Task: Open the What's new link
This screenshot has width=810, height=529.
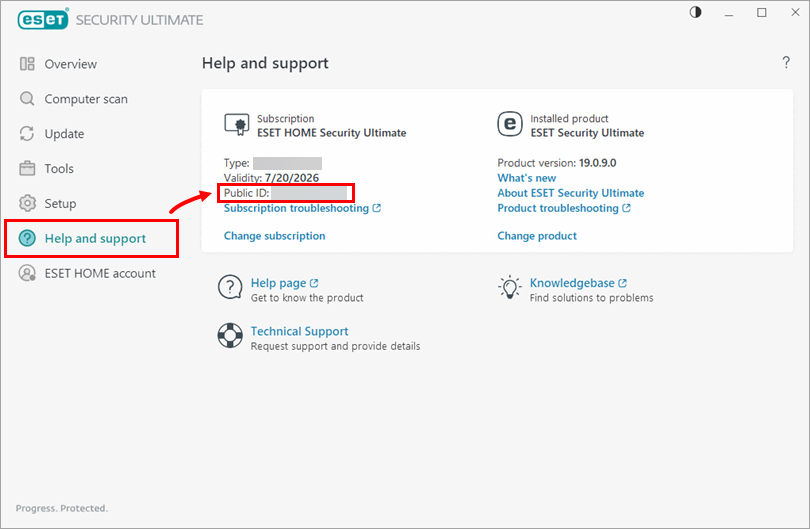Action: 526,178
